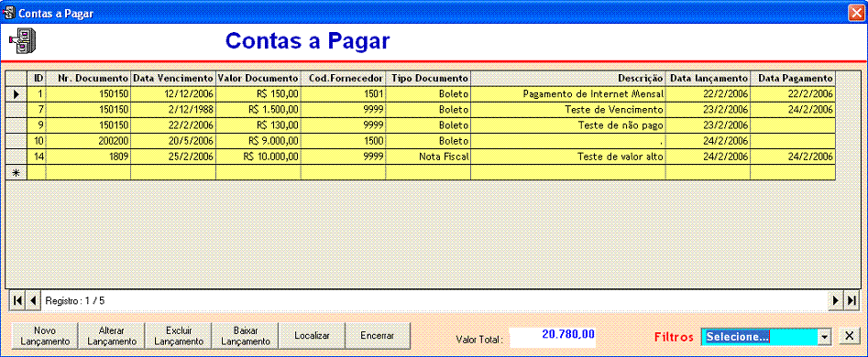Click cell 'Teste de Vencimento'
Screen dimensions: 868x357
click(568, 110)
